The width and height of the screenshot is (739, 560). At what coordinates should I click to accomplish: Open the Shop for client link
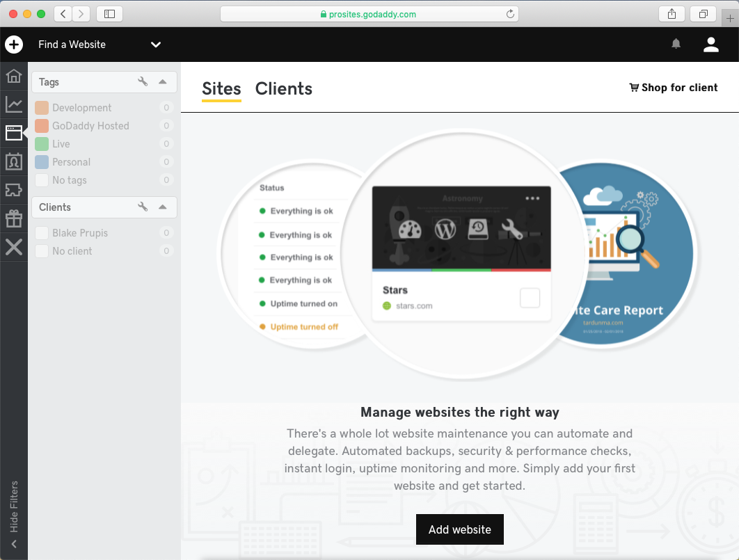coord(673,88)
